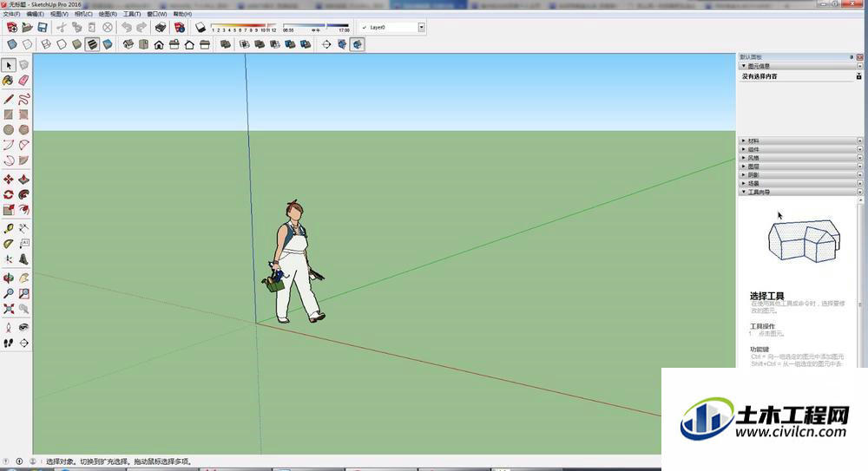Viewport: 868px width, 471px height.
Task: Select the Axes tool
Action: tap(9, 259)
